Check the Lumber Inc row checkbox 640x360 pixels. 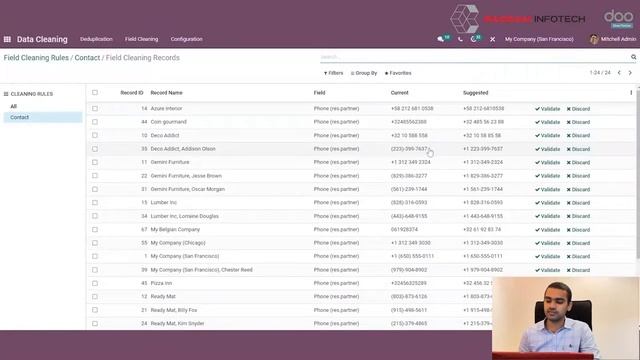pyautogui.click(x=95, y=203)
